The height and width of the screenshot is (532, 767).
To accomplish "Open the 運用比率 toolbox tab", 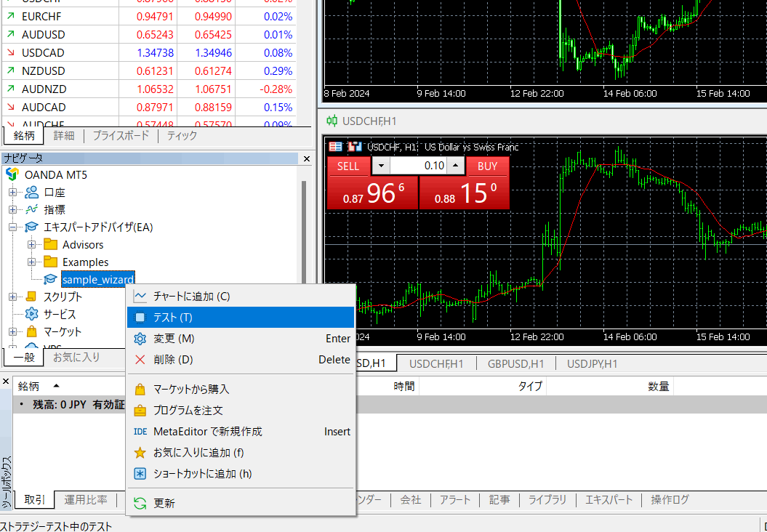I will (86, 500).
